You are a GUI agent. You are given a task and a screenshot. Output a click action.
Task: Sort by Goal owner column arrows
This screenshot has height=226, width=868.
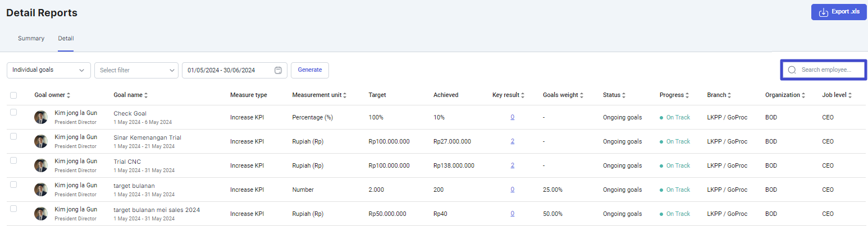(x=68, y=95)
